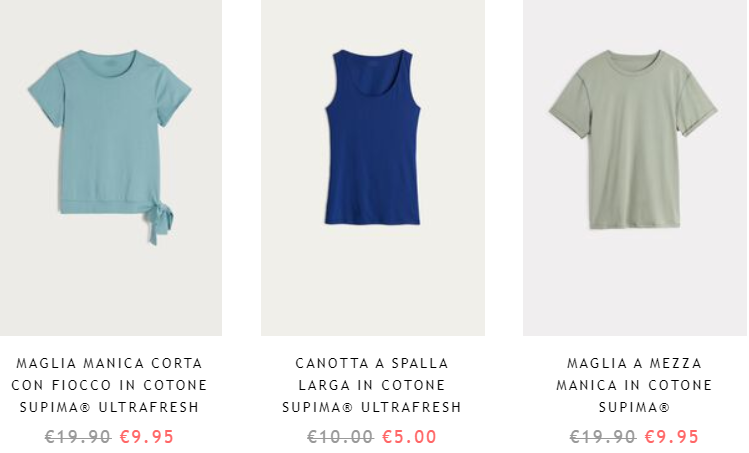This screenshot has height=453, width=749.
Task: Click 'Supima® Ultrafresh' text under bow tee
Action: pyautogui.click(x=109, y=407)
